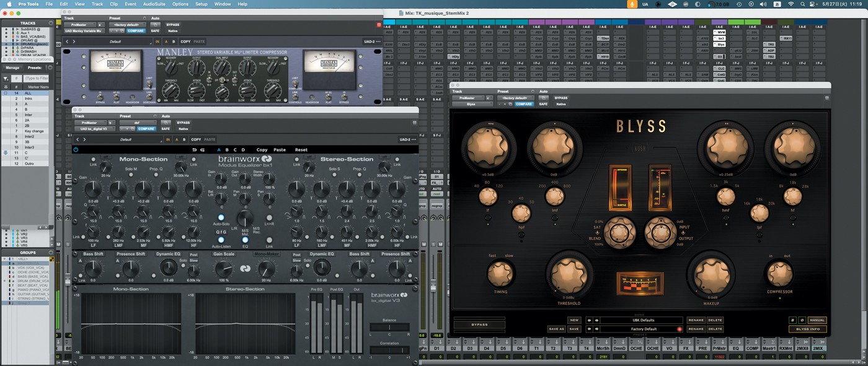Click the automation enable icon in Manley header
The width and height of the screenshot is (868, 366).
(x=156, y=25)
